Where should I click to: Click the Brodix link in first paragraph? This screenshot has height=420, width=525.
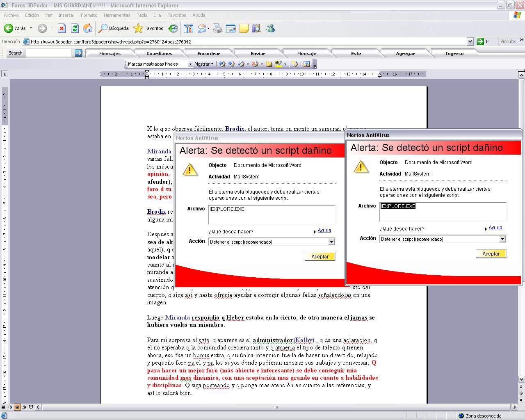pos(235,129)
